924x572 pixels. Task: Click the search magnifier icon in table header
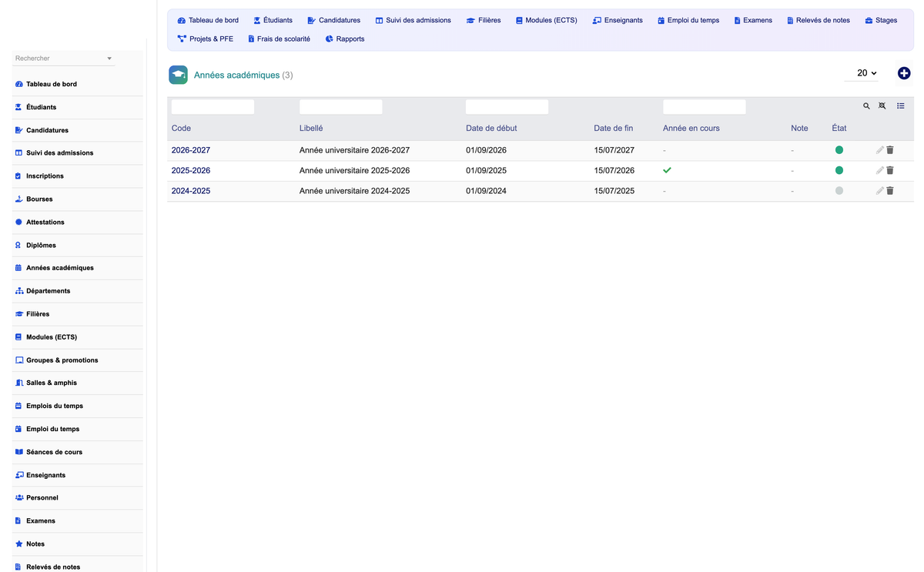click(866, 106)
